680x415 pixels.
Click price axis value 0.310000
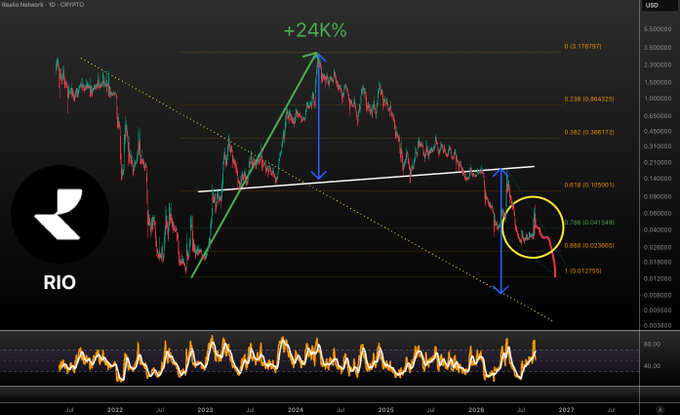pos(657,147)
